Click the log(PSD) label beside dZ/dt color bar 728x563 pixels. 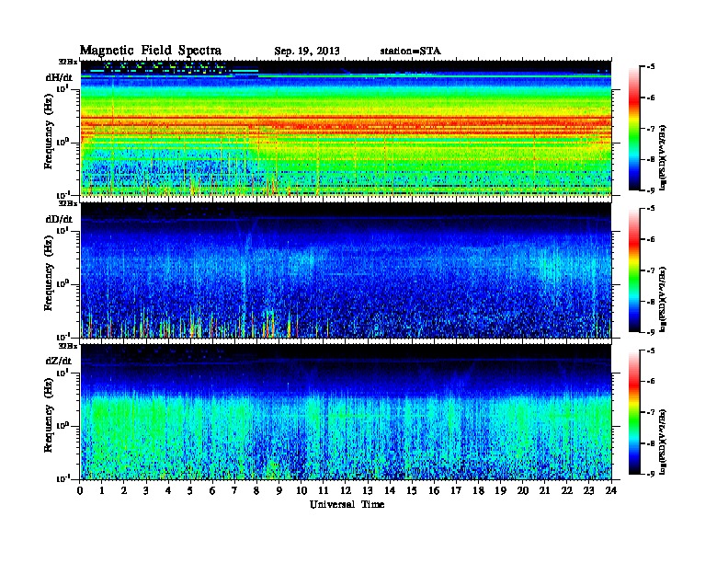[664, 442]
